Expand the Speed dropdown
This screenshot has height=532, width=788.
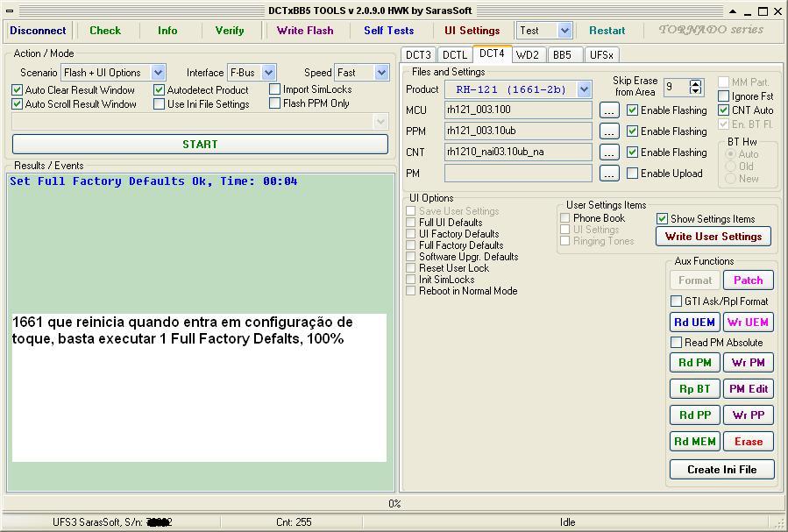382,73
